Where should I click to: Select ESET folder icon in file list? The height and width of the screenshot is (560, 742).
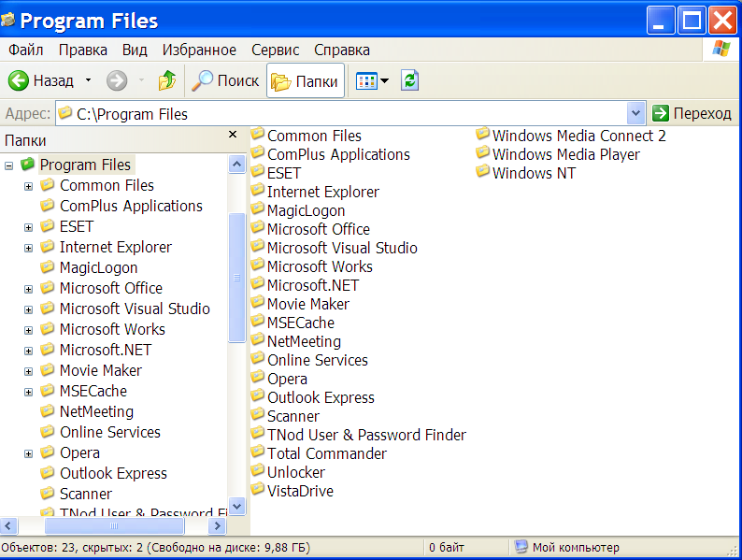tap(257, 171)
